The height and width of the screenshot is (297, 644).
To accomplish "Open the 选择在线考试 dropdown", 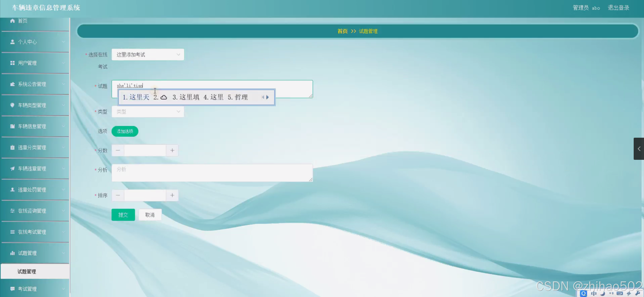I will [148, 55].
